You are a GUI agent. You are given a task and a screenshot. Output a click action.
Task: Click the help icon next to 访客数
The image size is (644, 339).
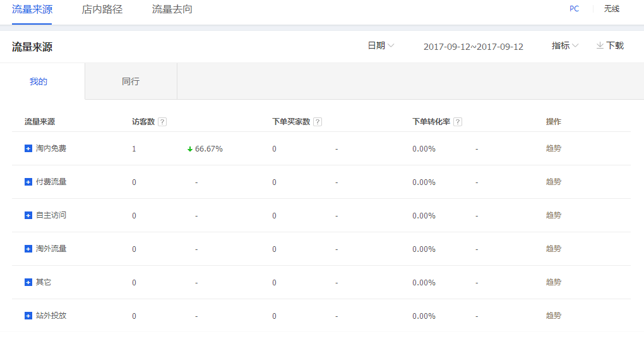point(162,122)
